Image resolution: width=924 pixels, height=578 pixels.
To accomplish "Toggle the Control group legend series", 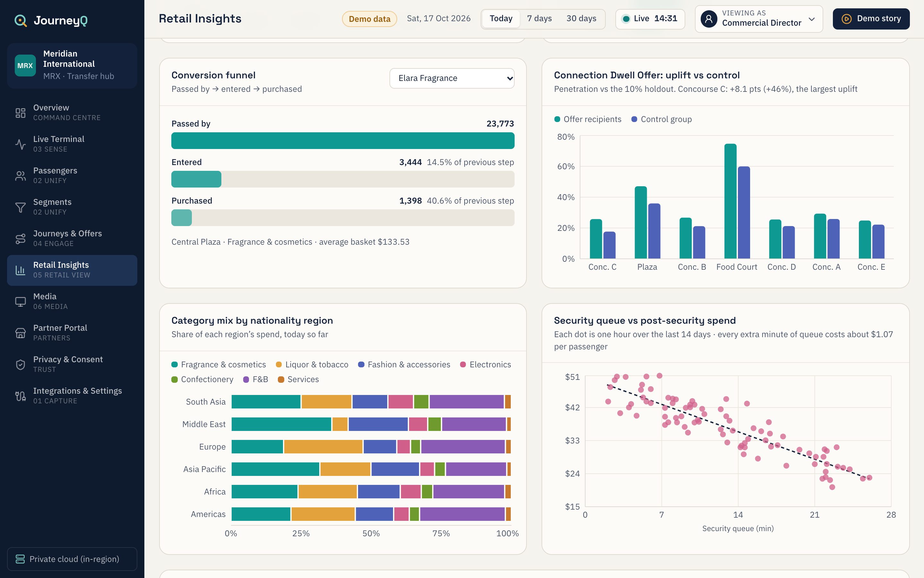I will click(661, 119).
